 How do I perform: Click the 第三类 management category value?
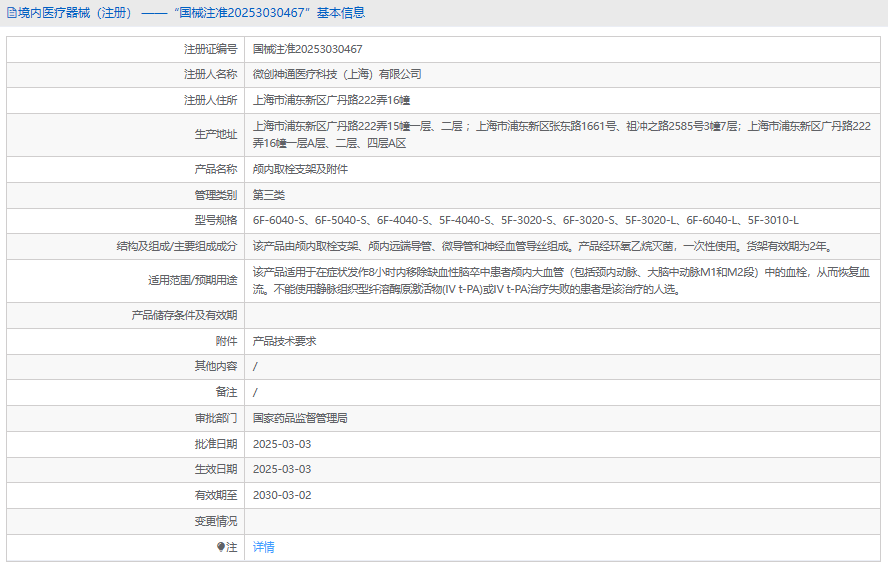click(x=268, y=195)
